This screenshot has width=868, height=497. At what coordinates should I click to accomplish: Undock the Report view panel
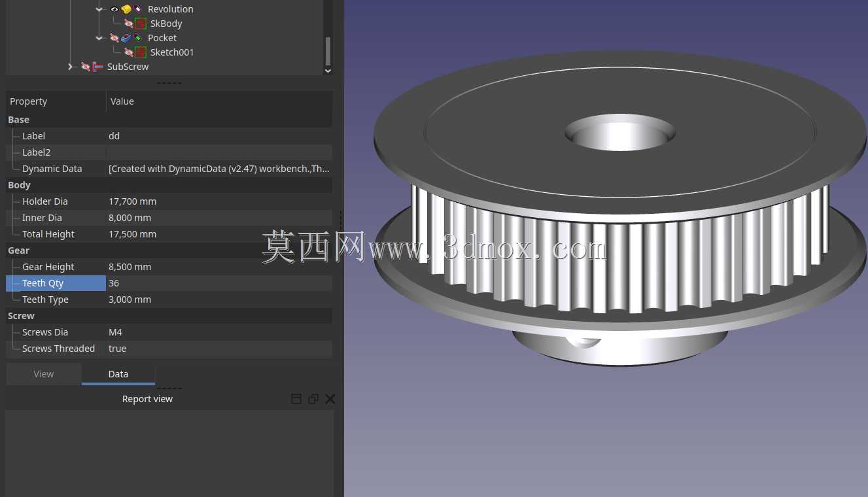[313, 399]
